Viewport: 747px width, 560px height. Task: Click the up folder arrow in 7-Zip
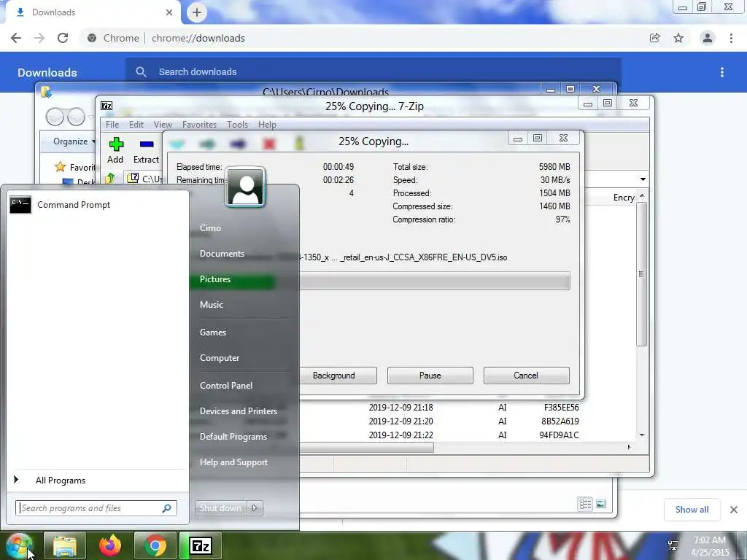point(110,179)
